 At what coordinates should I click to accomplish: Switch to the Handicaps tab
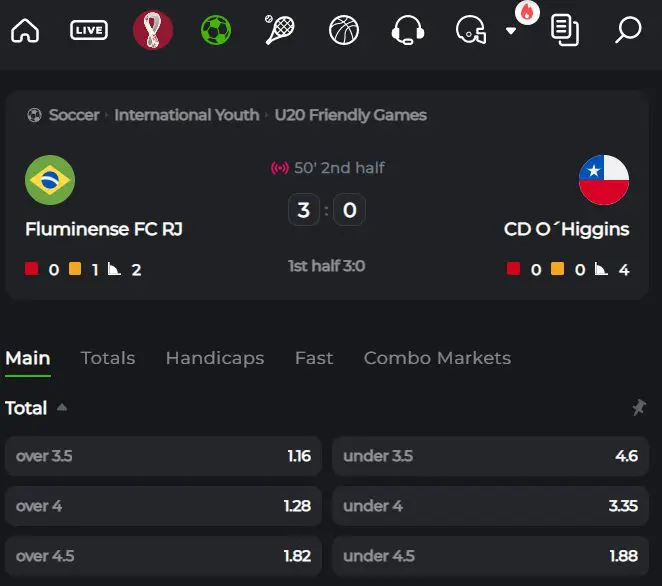pos(215,358)
